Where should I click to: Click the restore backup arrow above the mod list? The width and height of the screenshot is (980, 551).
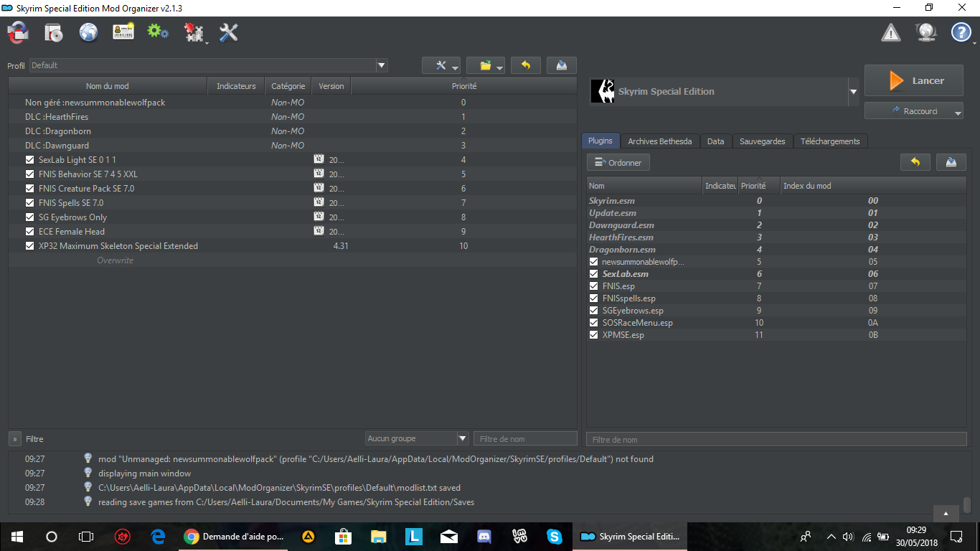pos(526,65)
